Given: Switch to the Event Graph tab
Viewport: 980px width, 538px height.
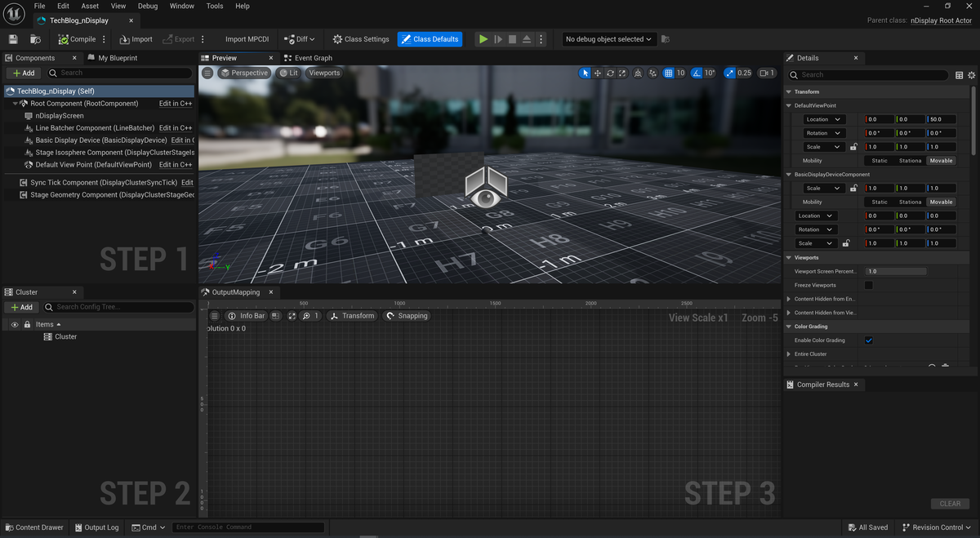Looking at the screenshot, I should click(x=308, y=58).
